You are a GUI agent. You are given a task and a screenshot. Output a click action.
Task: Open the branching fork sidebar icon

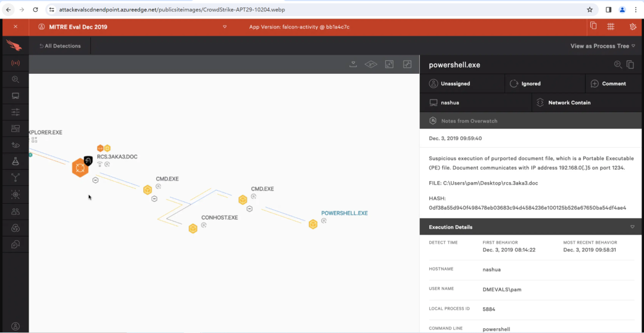coord(15,178)
